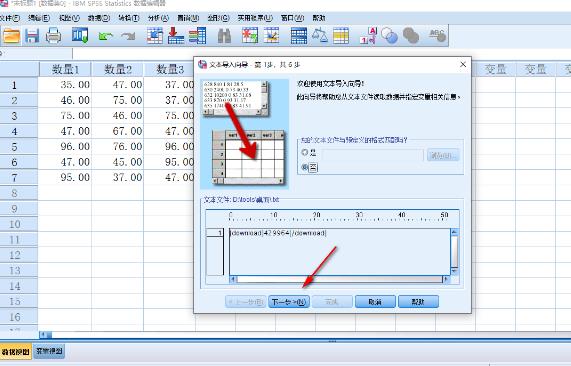This screenshot has height=366, width=571.
Task: Close the text import wizard dialog
Action: click(463, 64)
